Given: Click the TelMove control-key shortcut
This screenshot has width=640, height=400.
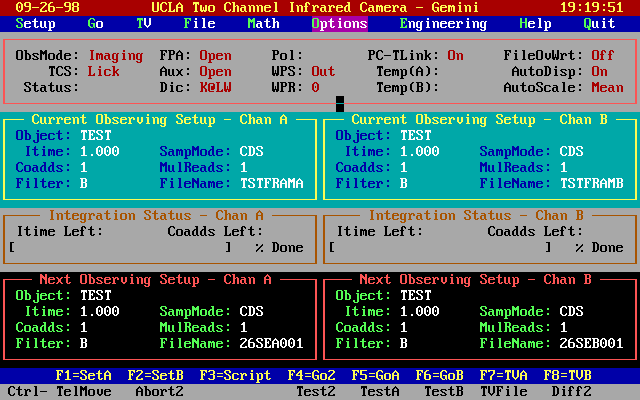Looking at the screenshot, I should tap(84, 391).
